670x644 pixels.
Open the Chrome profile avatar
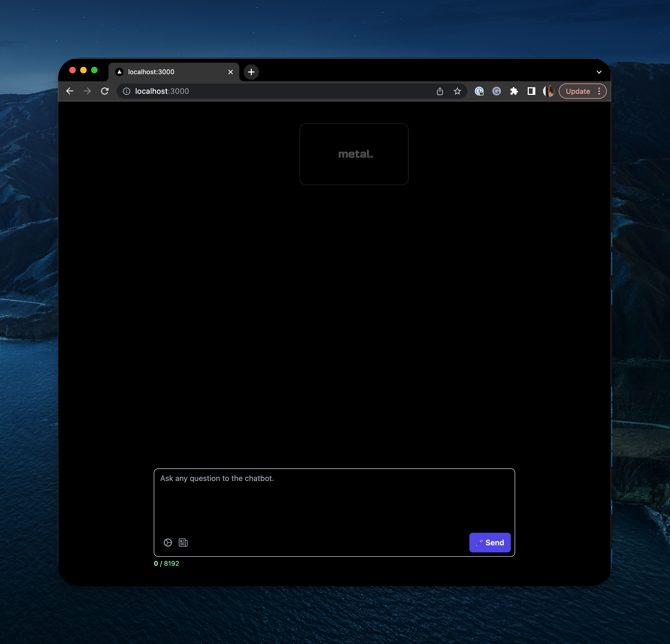pos(549,91)
